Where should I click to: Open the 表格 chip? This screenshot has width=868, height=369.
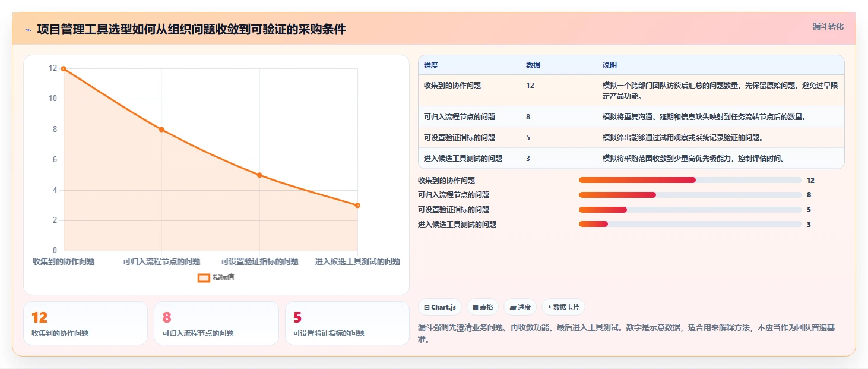pos(483,307)
